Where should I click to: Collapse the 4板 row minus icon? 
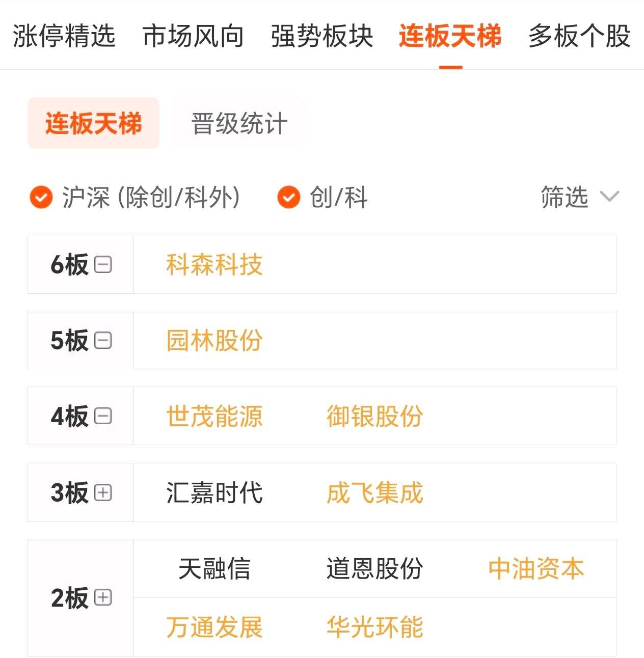(103, 416)
